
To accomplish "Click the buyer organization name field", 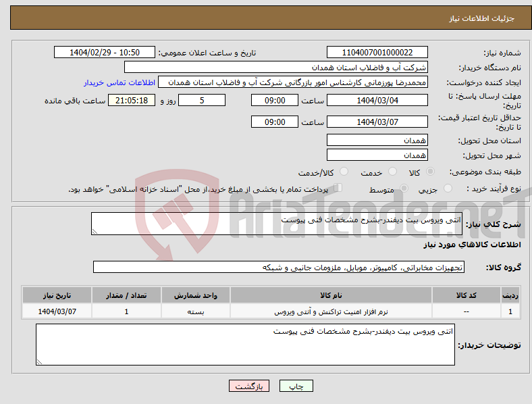I will (276, 67).
